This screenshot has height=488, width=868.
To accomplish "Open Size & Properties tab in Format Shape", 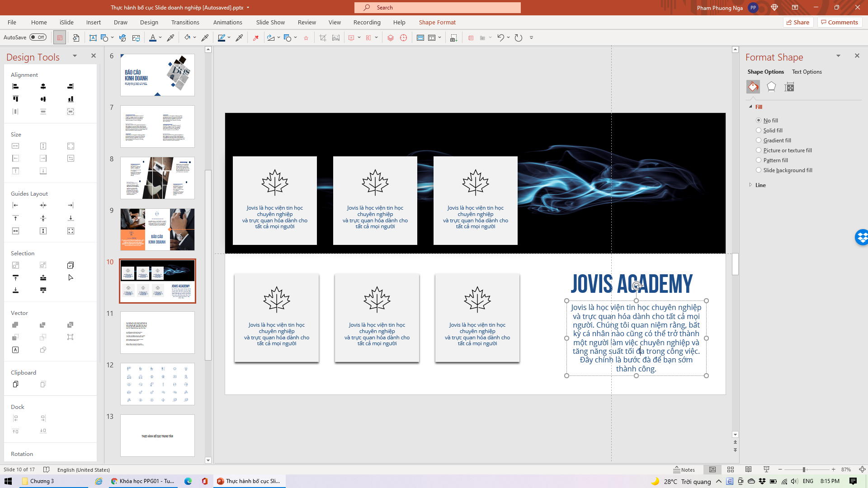I will pyautogui.click(x=789, y=87).
